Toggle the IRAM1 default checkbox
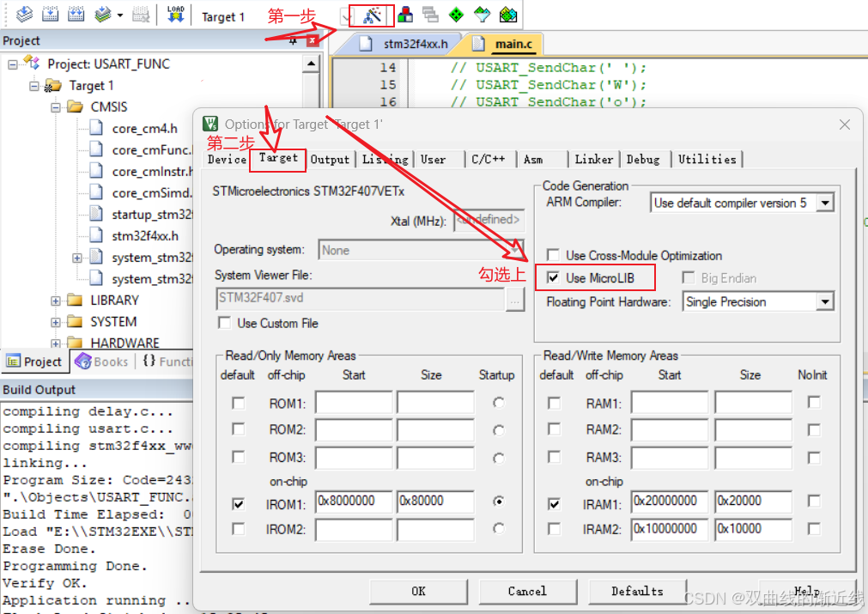868x614 pixels. coord(554,504)
